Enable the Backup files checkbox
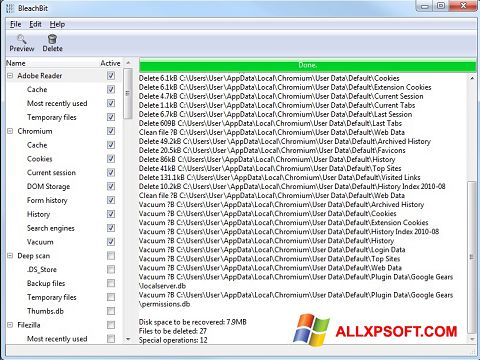 click(x=111, y=283)
